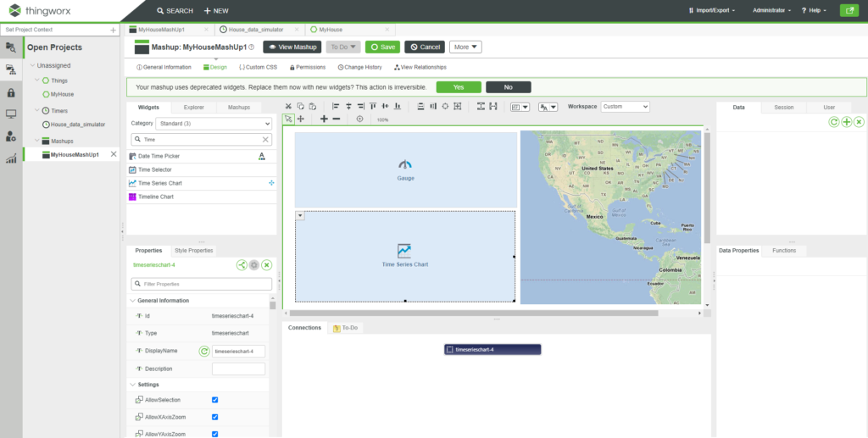Switch to the Mashups tab in widget panel
Screen dimensions: 868x438
click(238, 108)
